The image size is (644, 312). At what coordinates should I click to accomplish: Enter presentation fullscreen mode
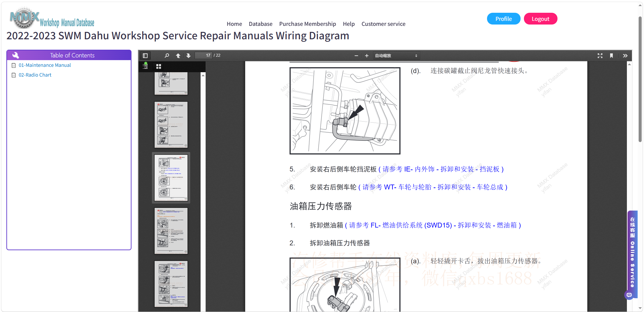click(x=600, y=56)
